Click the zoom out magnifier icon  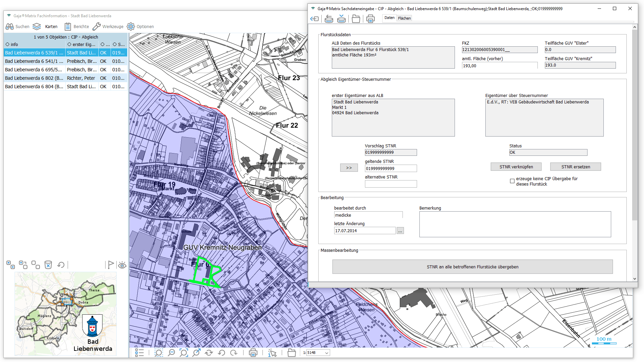point(171,353)
